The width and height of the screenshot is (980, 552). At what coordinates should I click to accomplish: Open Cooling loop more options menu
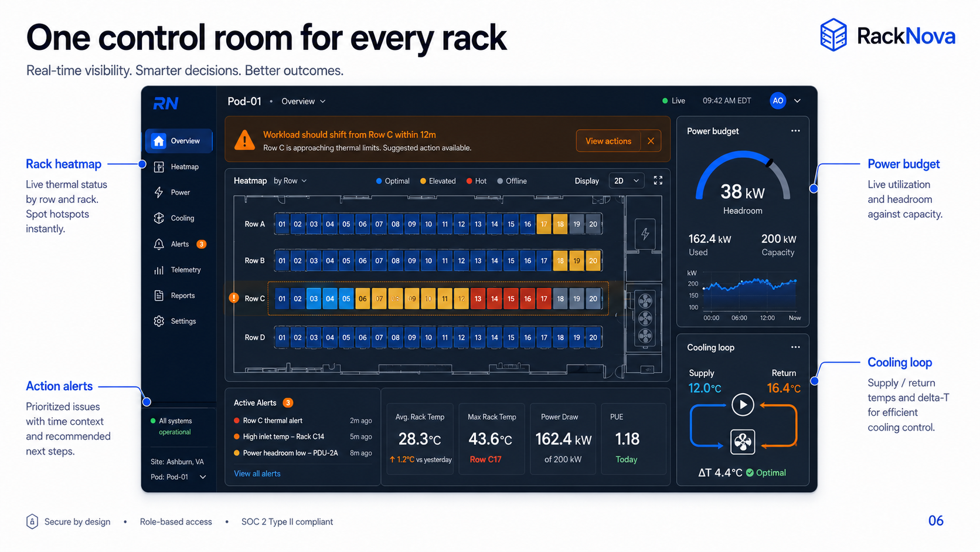coord(795,347)
